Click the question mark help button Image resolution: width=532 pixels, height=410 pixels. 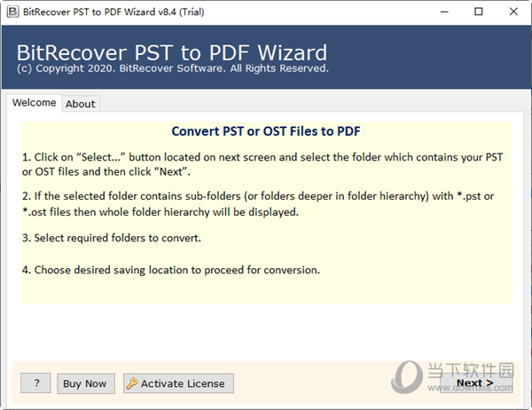pyautogui.click(x=36, y=383)
